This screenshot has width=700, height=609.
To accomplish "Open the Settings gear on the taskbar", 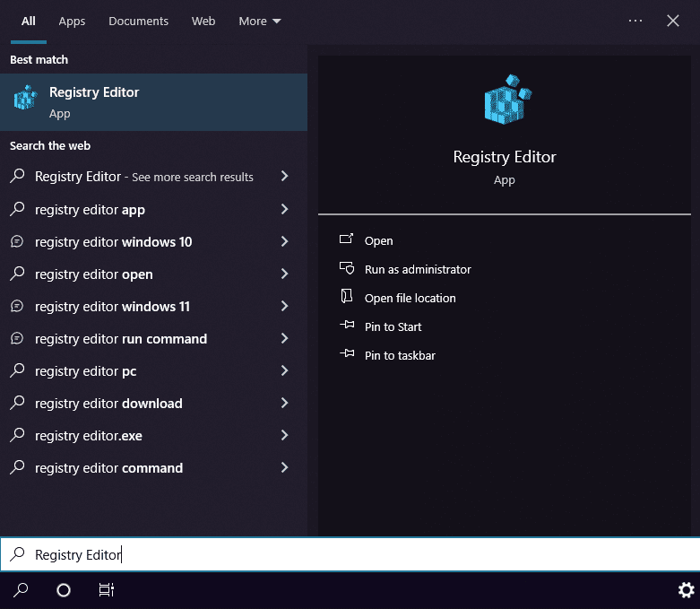I will pyautogui.click(x=687, y=590).
